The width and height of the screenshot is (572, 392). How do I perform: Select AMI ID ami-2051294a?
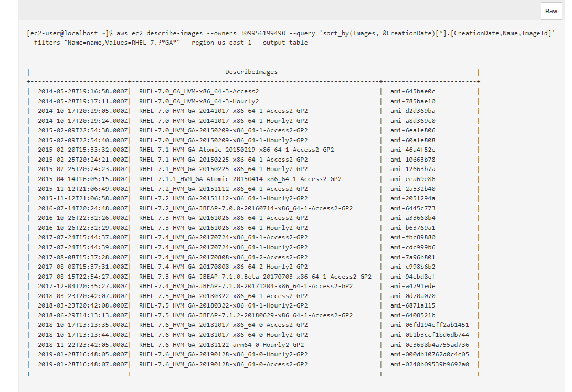tap(412, 198)
